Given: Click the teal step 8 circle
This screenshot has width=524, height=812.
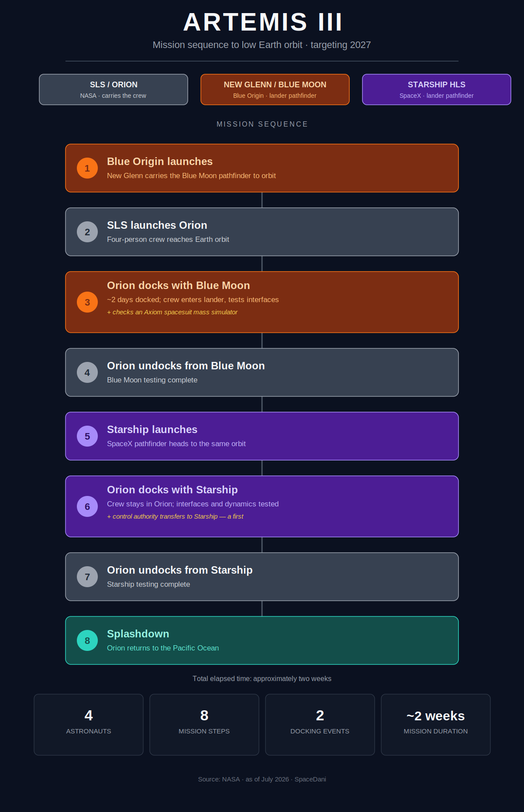Looking at the screenshot, I should click(x=87, y=640).
